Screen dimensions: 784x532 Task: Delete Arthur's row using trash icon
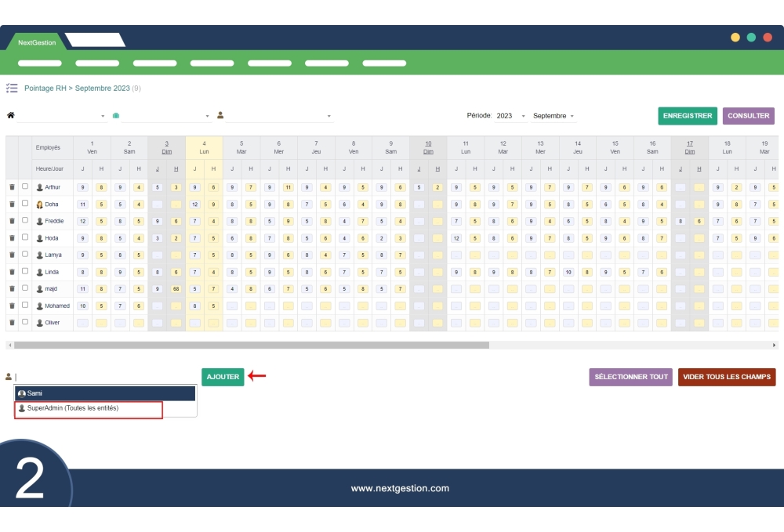click(x=11, y=187)
